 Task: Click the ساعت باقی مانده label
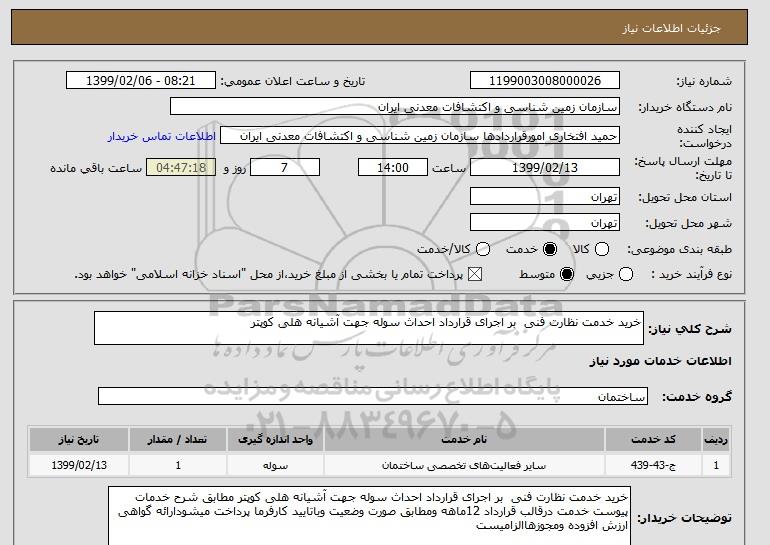[x=96, y=168]
